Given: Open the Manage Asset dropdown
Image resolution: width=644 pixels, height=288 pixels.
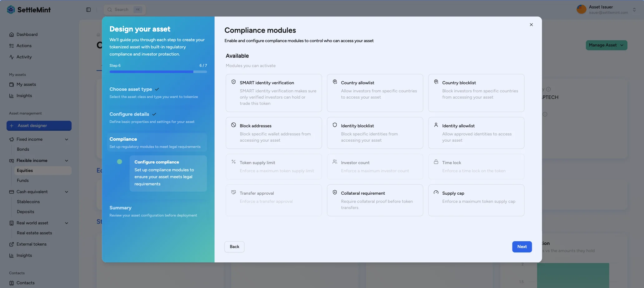Looking at the screenshot, I should pos(606,45).
